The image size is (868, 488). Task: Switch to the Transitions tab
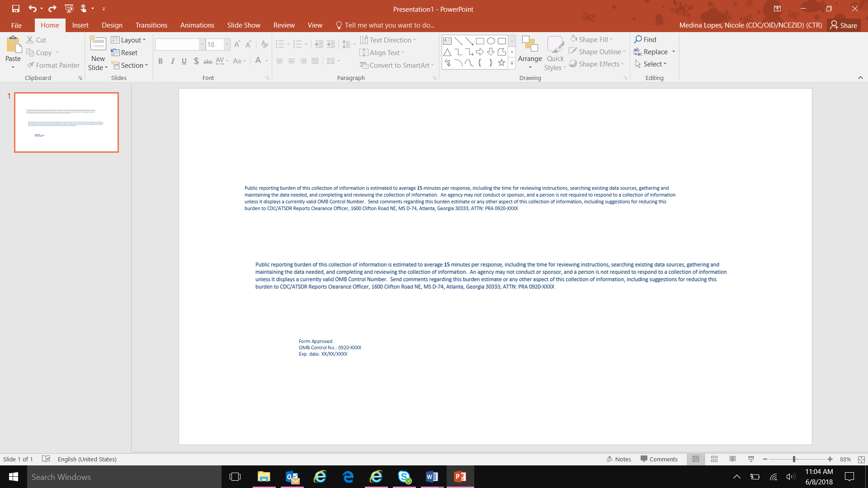pyautogui.click(x=151, y=25)
